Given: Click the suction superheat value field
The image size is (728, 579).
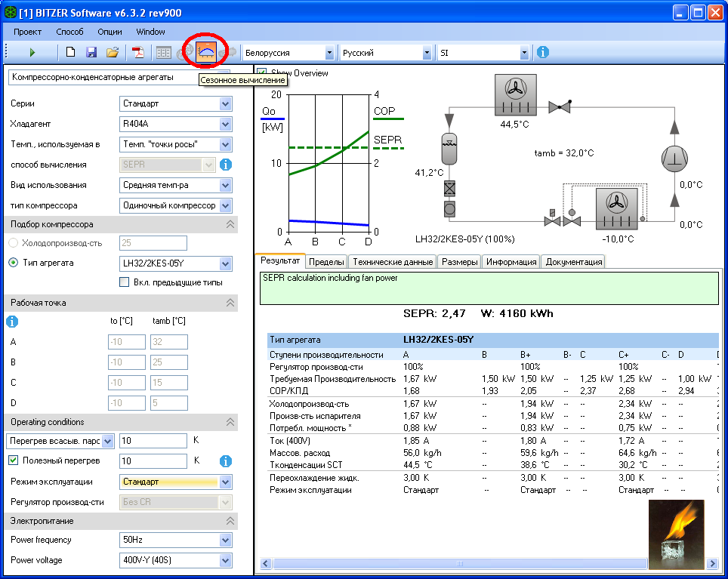Looking at the screenshot, I should click(x=153, y=441).
